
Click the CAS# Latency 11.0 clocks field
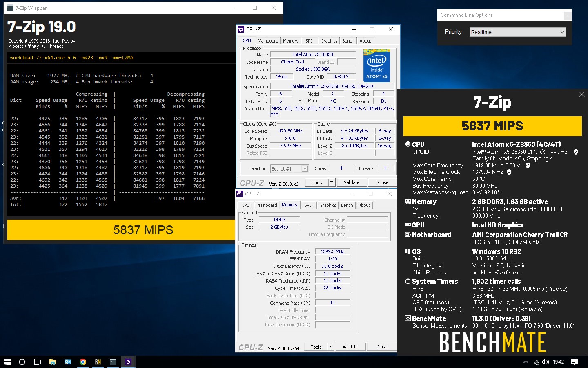332,266
